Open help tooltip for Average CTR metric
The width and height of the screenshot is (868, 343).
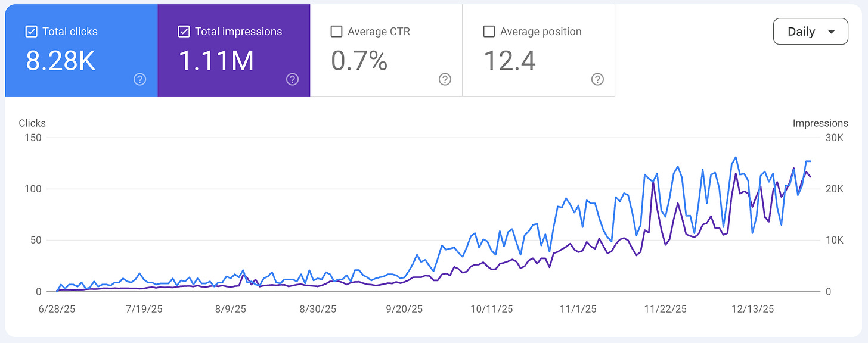pyautogui.click(x=445, y=79)
